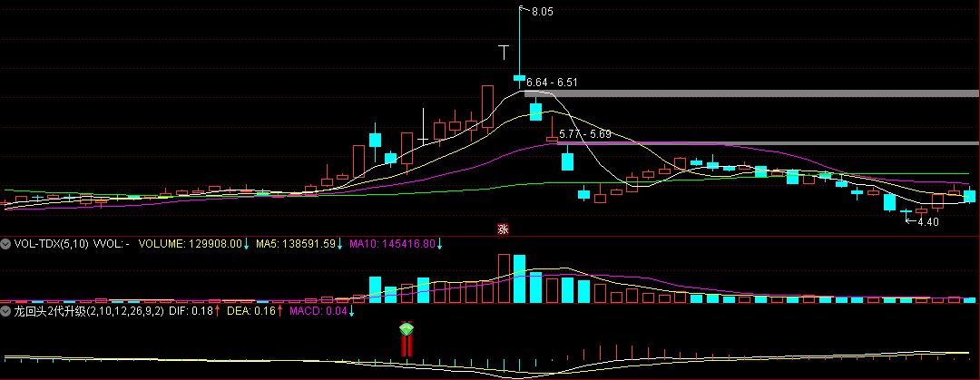Click the VVOL: - readout

tap(111, 244)
